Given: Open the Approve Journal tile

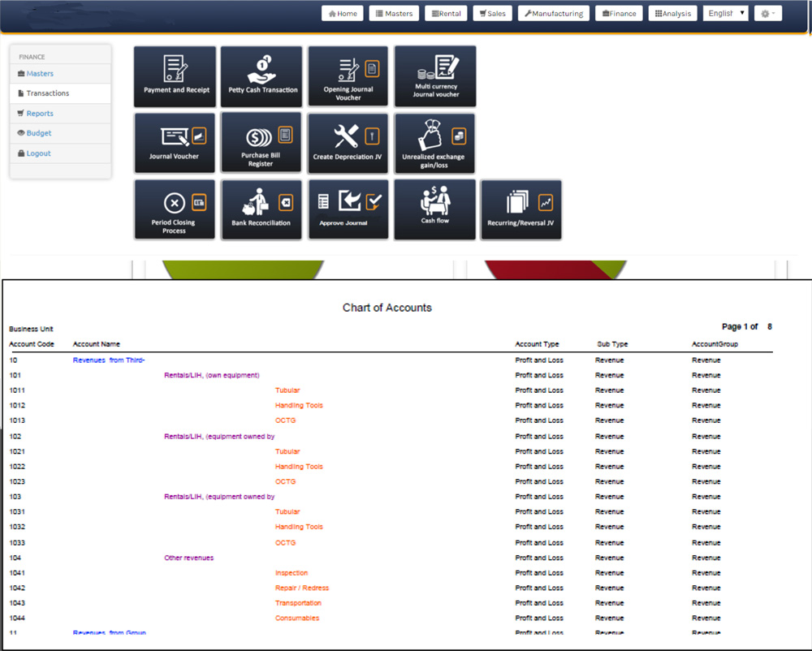Looking at the screenshot, I should pos(348,209).
